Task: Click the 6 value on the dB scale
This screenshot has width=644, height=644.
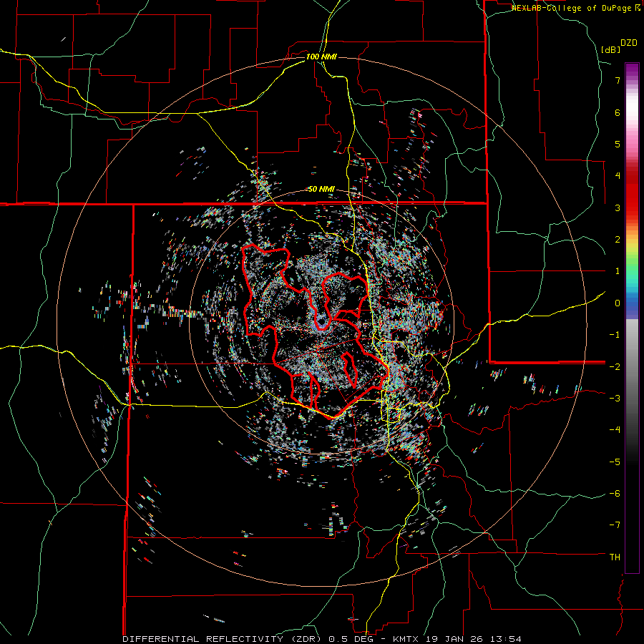Action: pyautogui.click(x=618, y=112)
